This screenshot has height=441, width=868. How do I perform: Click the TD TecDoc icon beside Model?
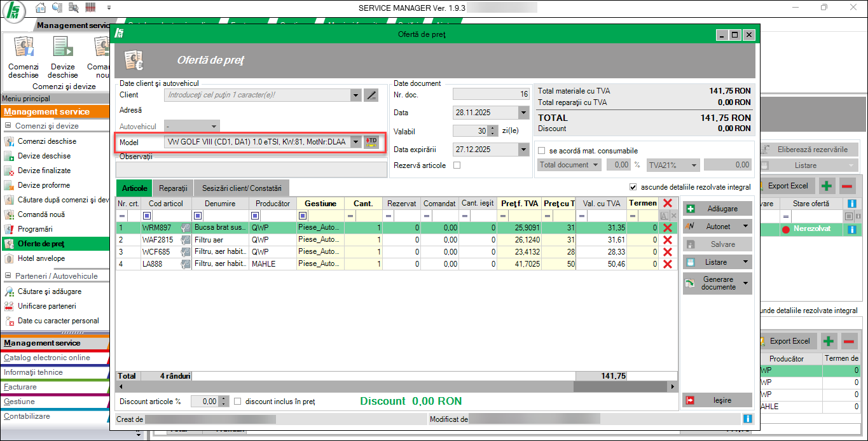[x=371, y=141]
